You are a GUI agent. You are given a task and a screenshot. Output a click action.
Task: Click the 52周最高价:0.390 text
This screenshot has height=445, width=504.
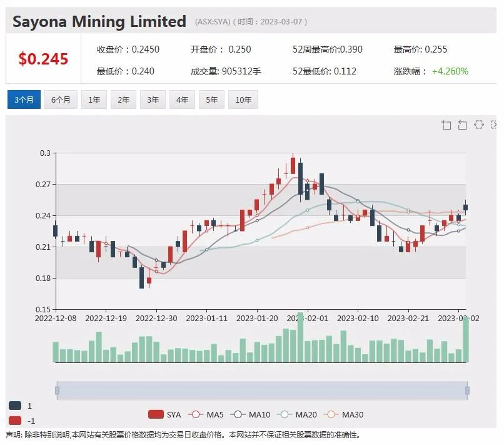tap(328, 49)
